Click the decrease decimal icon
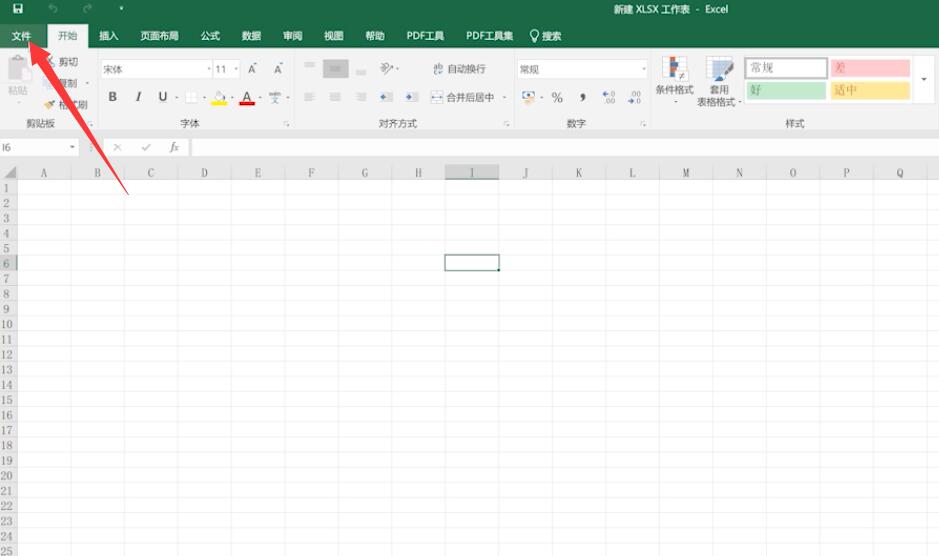939x556 pixels. pyautogui.click(x=635, y=97)
